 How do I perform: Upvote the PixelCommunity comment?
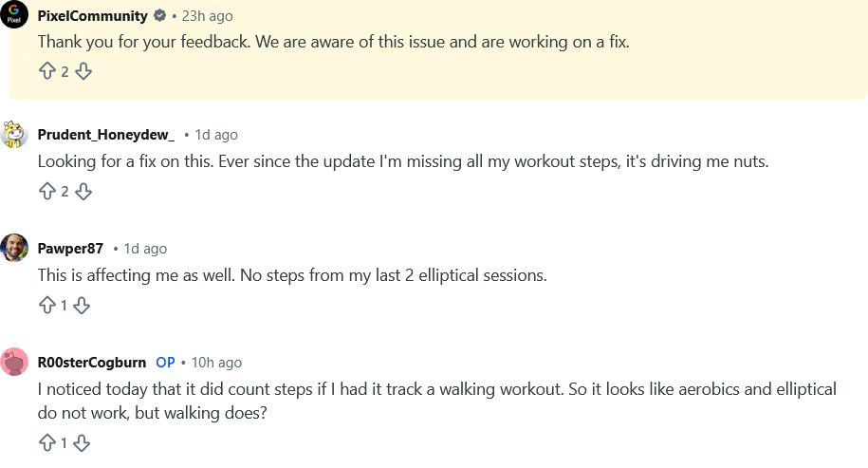click(46, 71)
